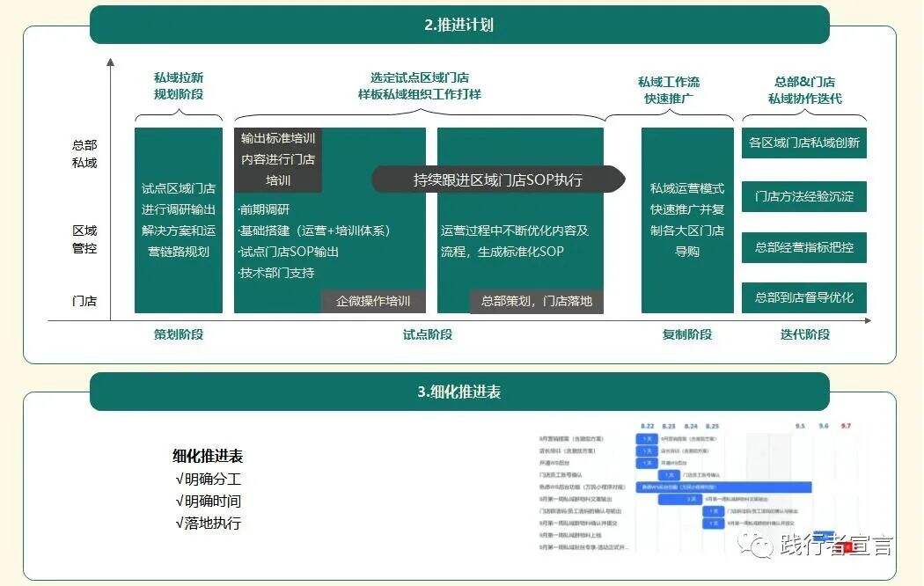
Task: Click the "3.细化推进表" section header
Action: [459, 392]
